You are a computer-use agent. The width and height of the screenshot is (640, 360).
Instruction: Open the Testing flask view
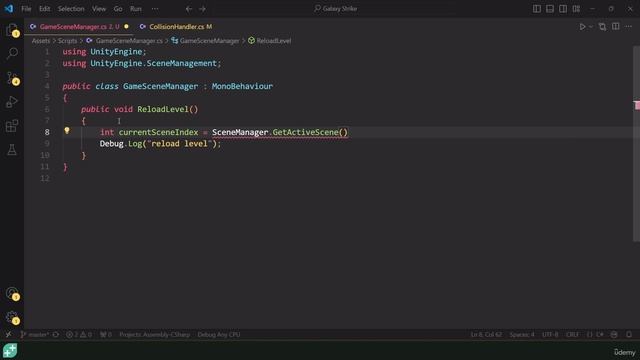12,149
